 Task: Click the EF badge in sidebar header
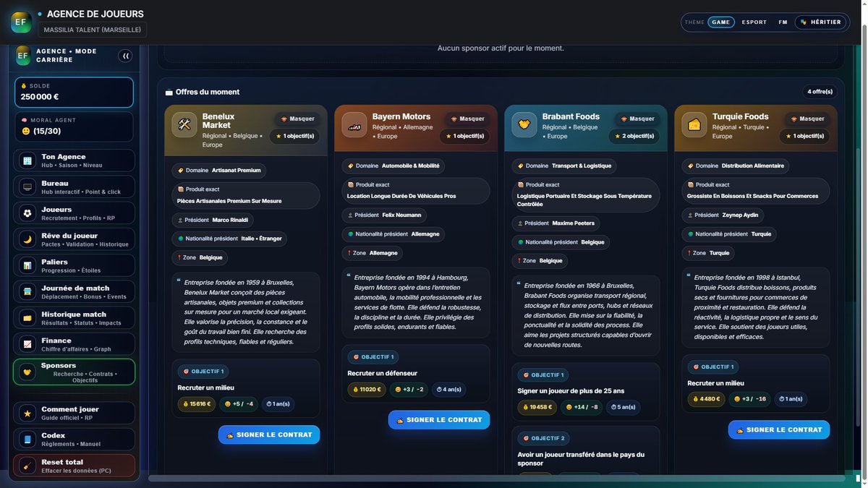coord(23,56)
